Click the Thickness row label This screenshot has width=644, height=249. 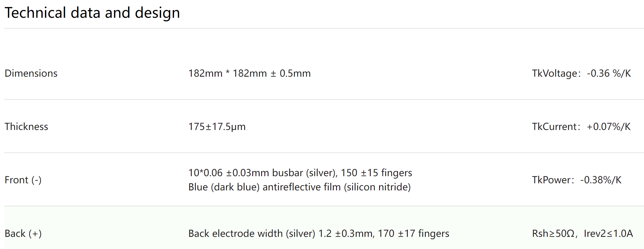(x=26, y=126)
